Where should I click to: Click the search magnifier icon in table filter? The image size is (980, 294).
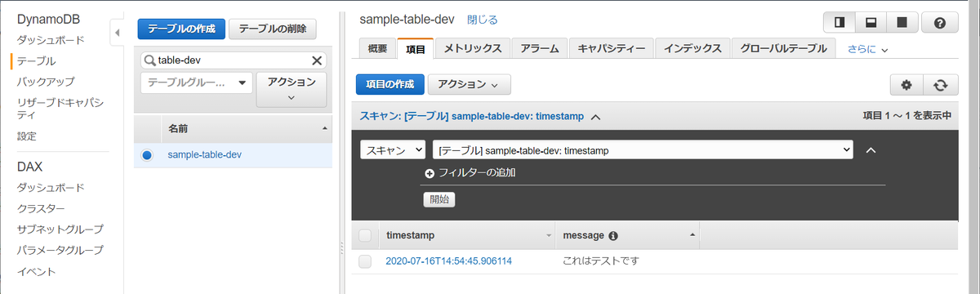point(150,60)
